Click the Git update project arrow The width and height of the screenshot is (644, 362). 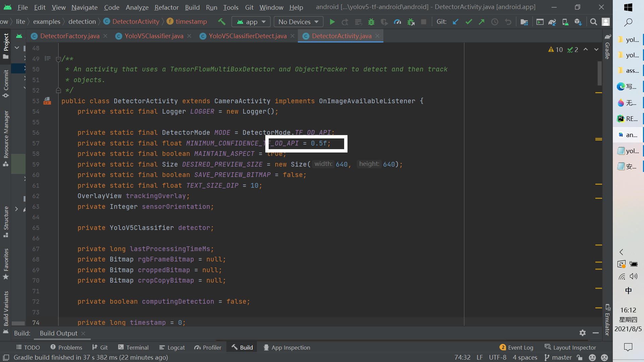(x=455, y=22)
